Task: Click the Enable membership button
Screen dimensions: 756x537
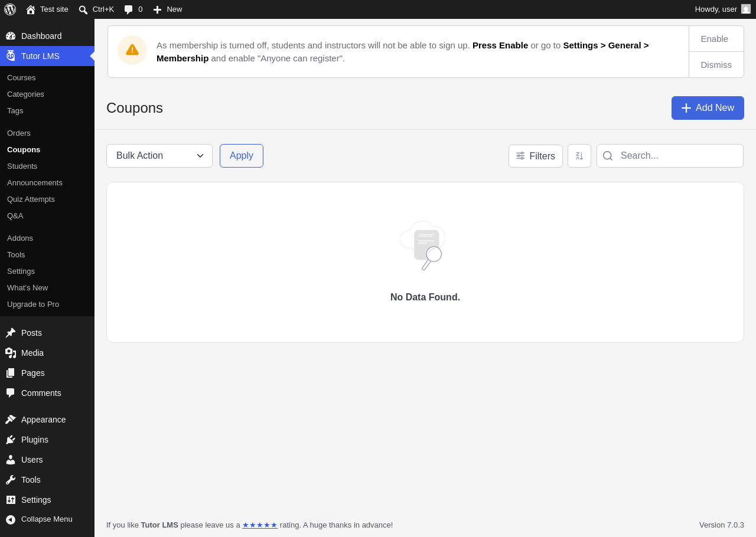Action: click(x=716, y=39)
